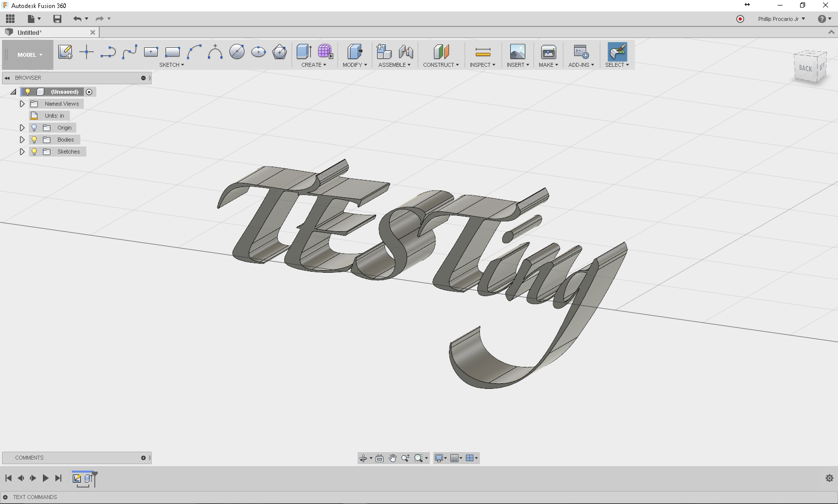The height and width of the screenshot is (504, 838).
Task: Open the INSPECT menu
Action: click(x=482, y=65)
